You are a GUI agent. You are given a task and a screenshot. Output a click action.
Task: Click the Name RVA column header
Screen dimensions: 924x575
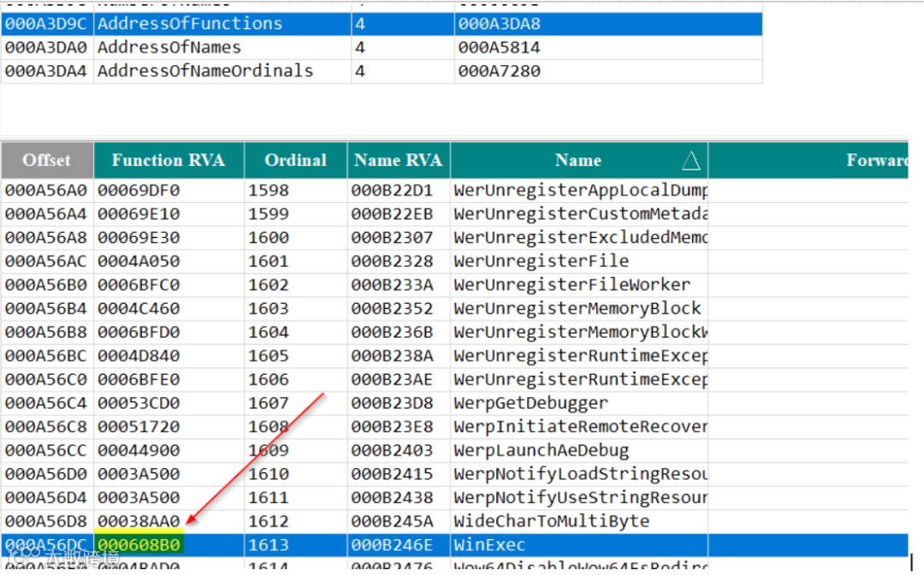[399, 160]
